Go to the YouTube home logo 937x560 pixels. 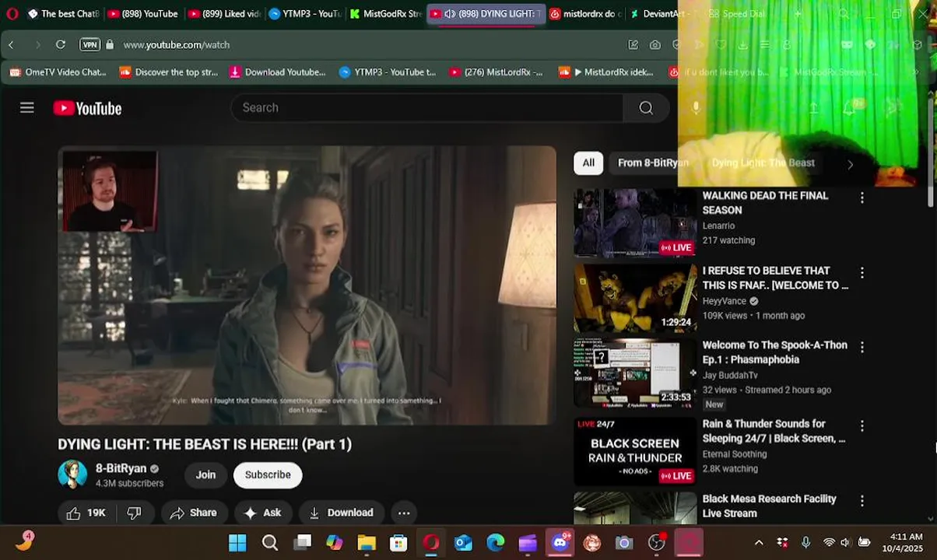tap(87, 108)
